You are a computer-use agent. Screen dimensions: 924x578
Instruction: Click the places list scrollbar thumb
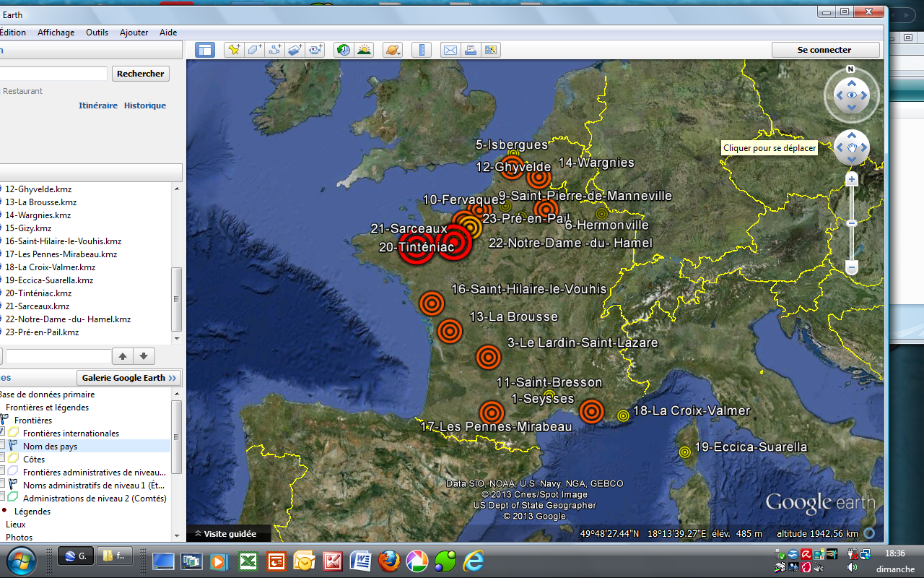[x=176, y=298]
